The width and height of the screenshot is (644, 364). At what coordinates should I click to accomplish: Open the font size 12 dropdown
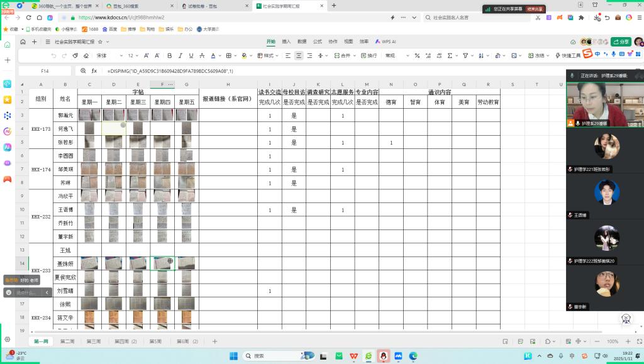click(133, 55)
